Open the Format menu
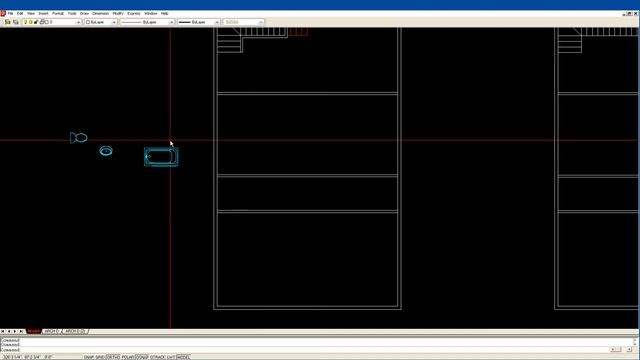This screenshot has width=640, height=360. [58, 13]
